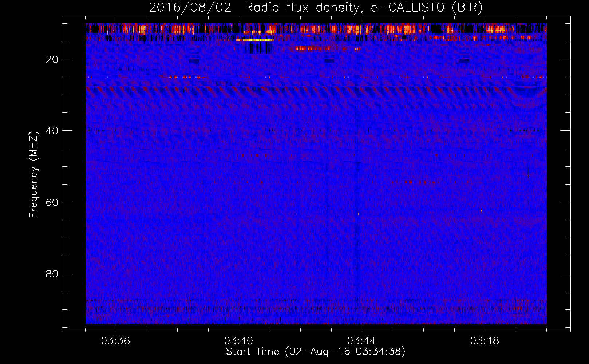
Task: Select the 03:48 time tick label
Action: click(485, 341)
